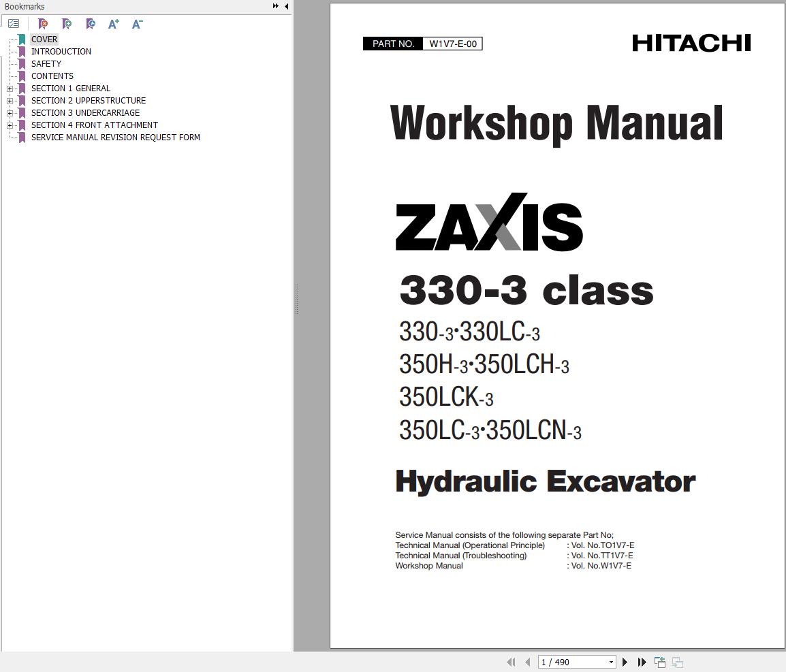The image size is (786, 672).
Task: Click inside the page number input field
Action: [x=565, y=661]
